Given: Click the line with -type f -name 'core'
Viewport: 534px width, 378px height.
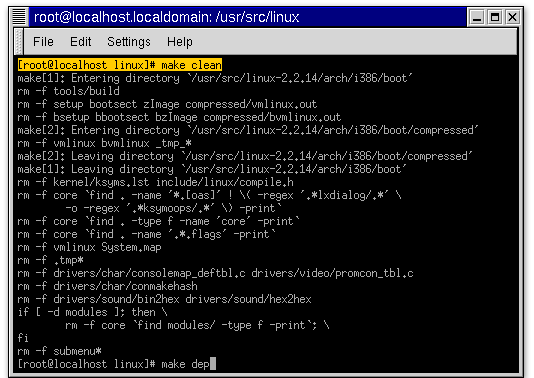Looking at the screenshot, I should click(x=159, y=221).
